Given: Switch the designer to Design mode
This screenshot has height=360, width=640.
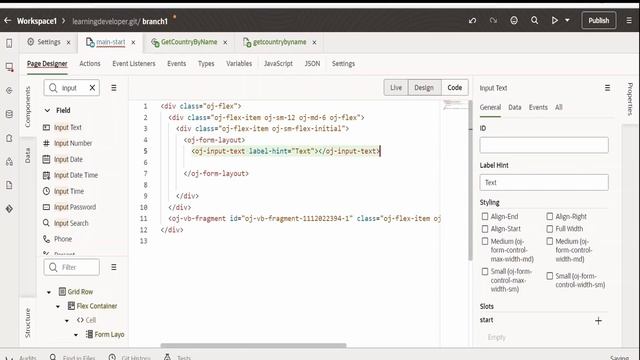Looking at the screenshot, I should [424, 87].
